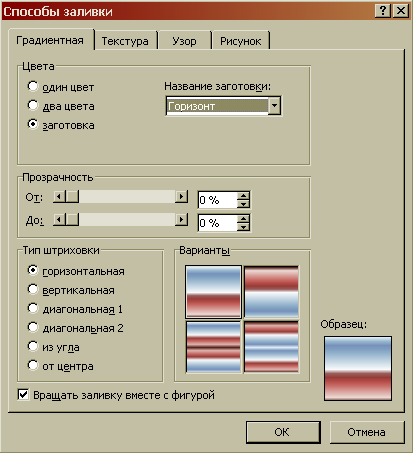Click right arrow of До transparency scrollbar
Screen dimensions: 413x453
click(x=181, y=220)
